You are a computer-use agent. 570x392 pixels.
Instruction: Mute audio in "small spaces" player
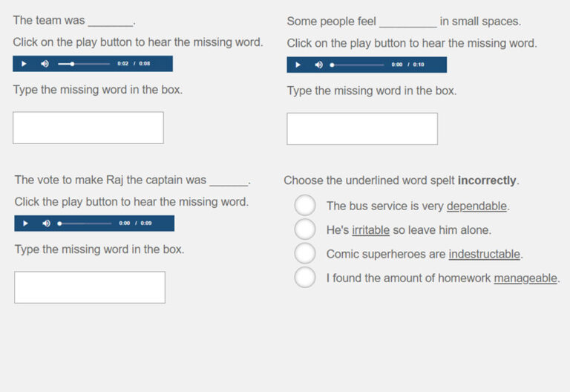(x=319, y=65)
